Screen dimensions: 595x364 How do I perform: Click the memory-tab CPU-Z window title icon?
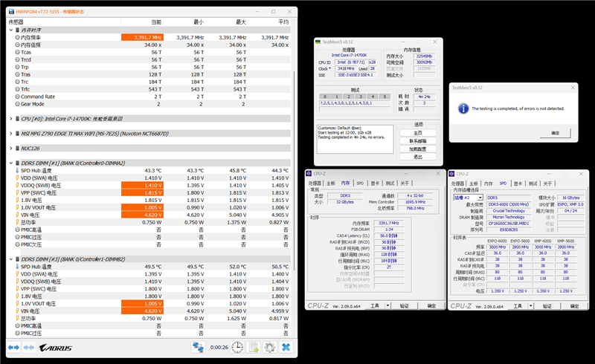(x=309, y=174)
